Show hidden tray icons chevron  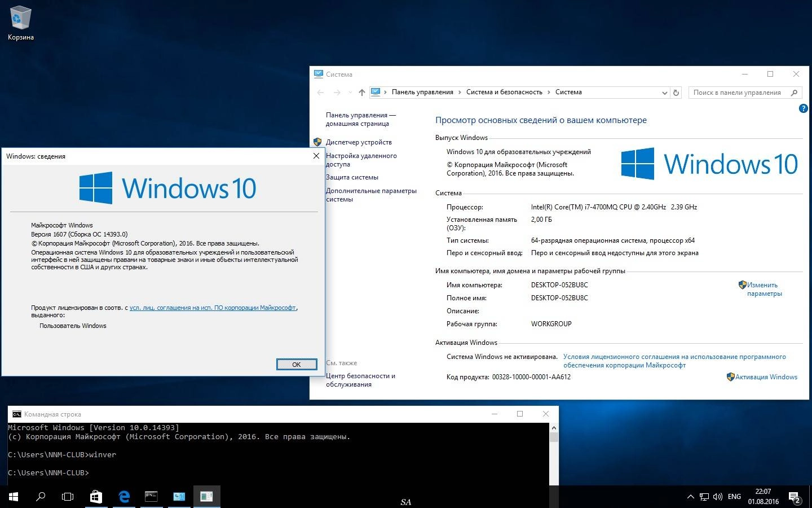coord(690,497)
